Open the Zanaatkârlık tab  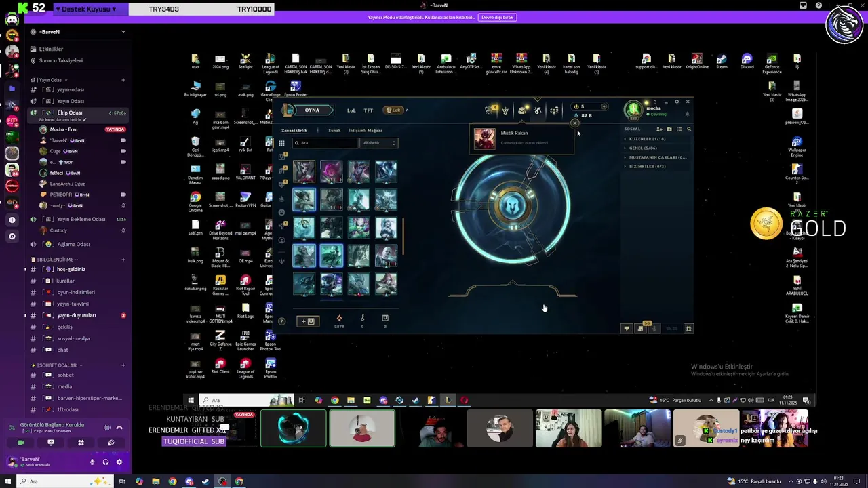(294, 130)
